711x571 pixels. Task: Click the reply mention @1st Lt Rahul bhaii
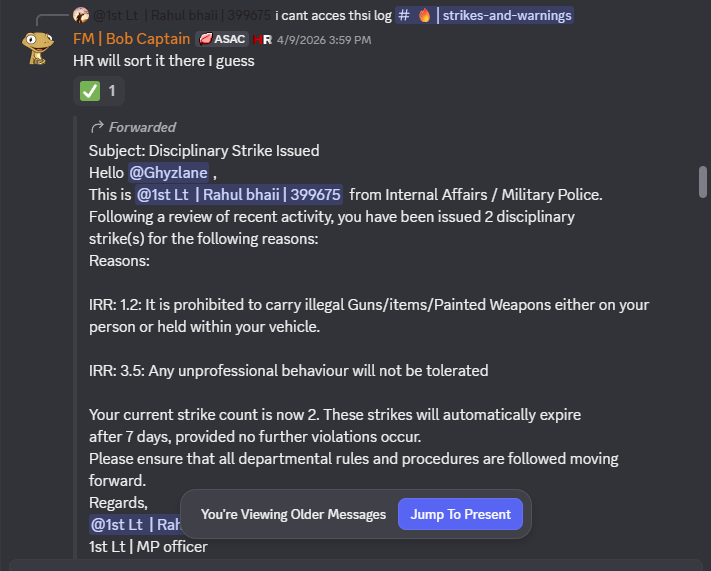(x=182, y=15)
